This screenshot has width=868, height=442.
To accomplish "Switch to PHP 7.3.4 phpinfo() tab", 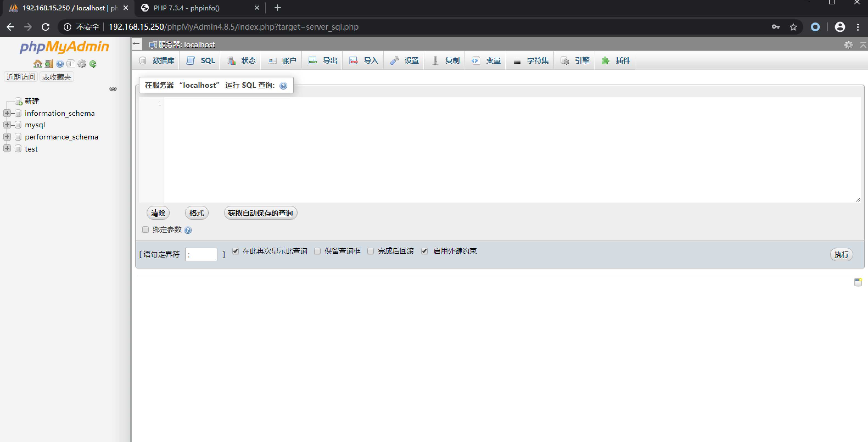I will coord(200,8).
